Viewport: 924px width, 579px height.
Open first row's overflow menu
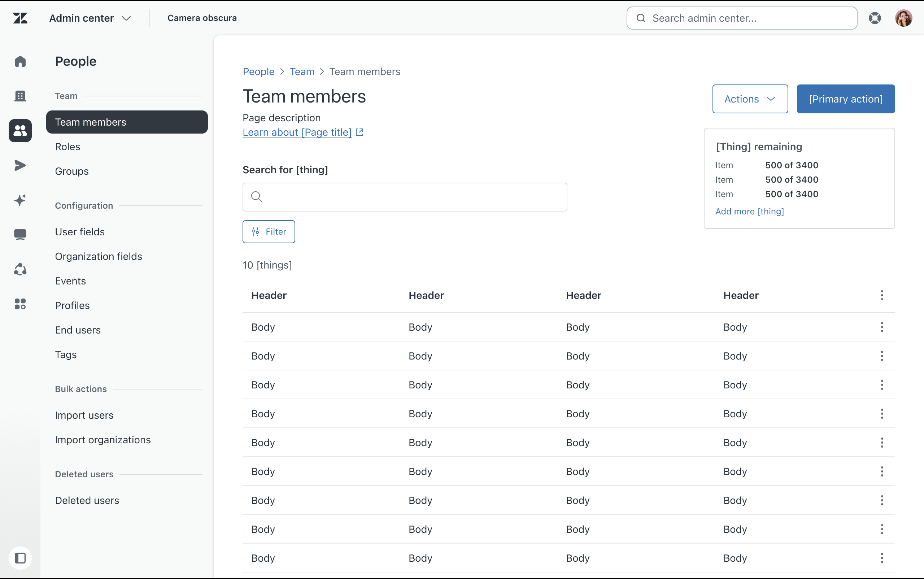882,327
